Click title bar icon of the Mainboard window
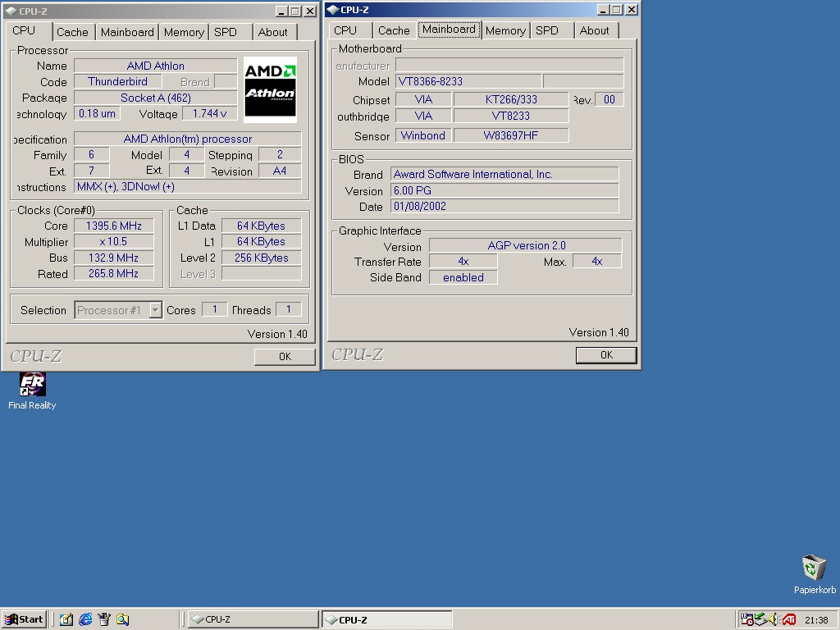The width and height of the screenshot is (840, 630). [333, 10]
